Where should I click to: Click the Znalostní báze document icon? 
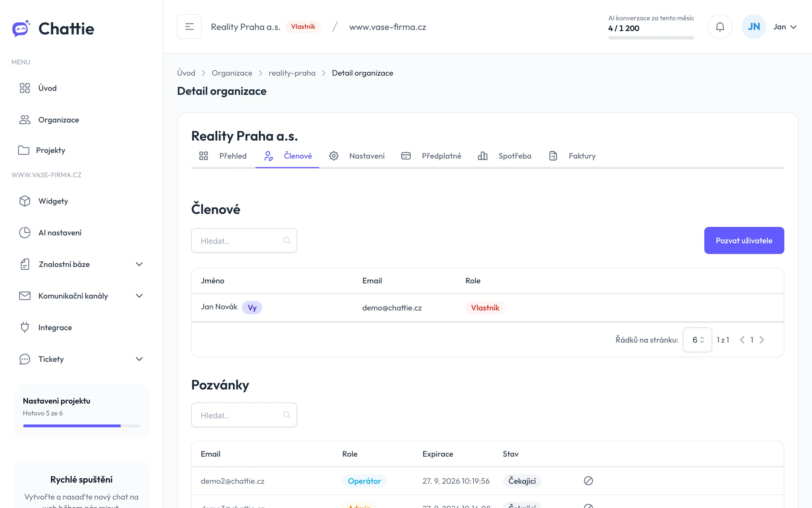point(25,264)
